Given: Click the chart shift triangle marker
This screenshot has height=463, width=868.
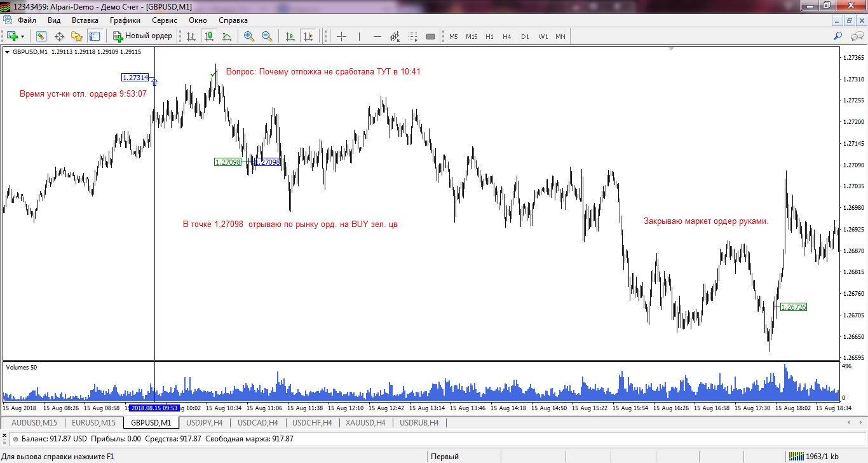Looking at the screenshot, I should 671,48.
